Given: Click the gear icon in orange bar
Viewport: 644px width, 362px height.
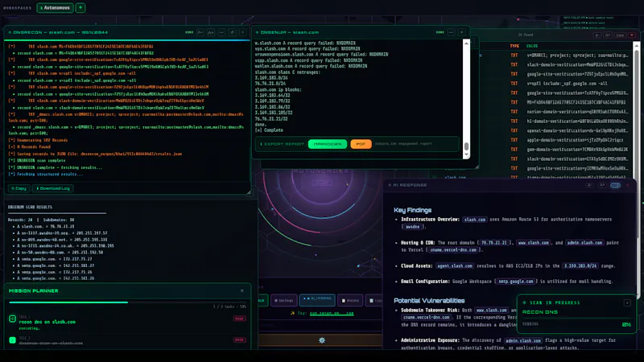Looking at the screenshot, I should (322, 340).
